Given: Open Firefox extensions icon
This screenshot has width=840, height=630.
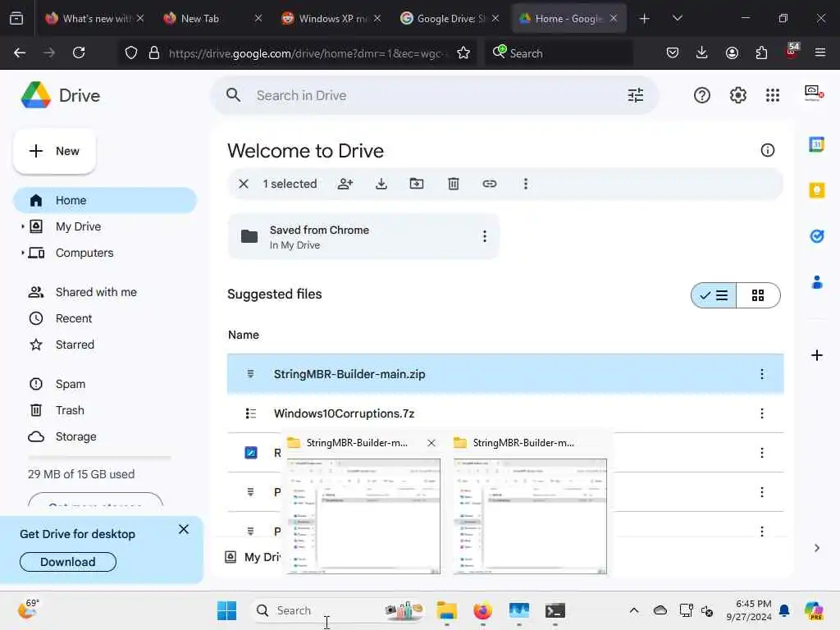Looking at the screenshot, I should [x=761, y=52].
